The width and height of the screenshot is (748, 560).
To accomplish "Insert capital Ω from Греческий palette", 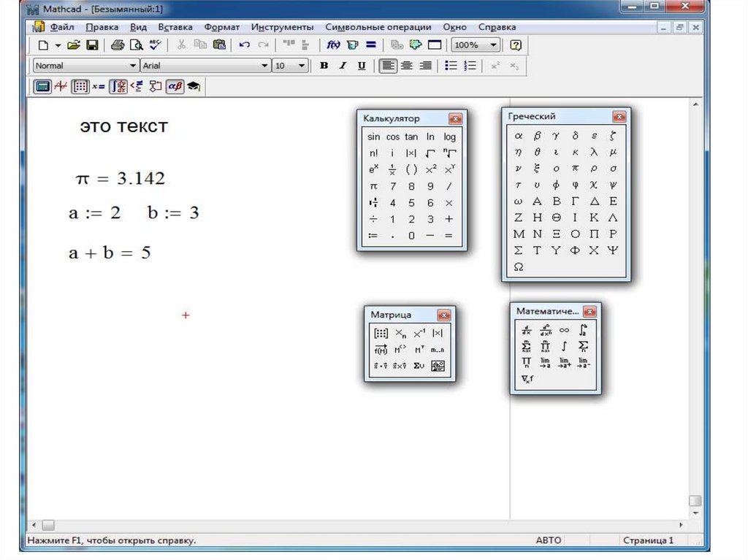I will [519, 266].
